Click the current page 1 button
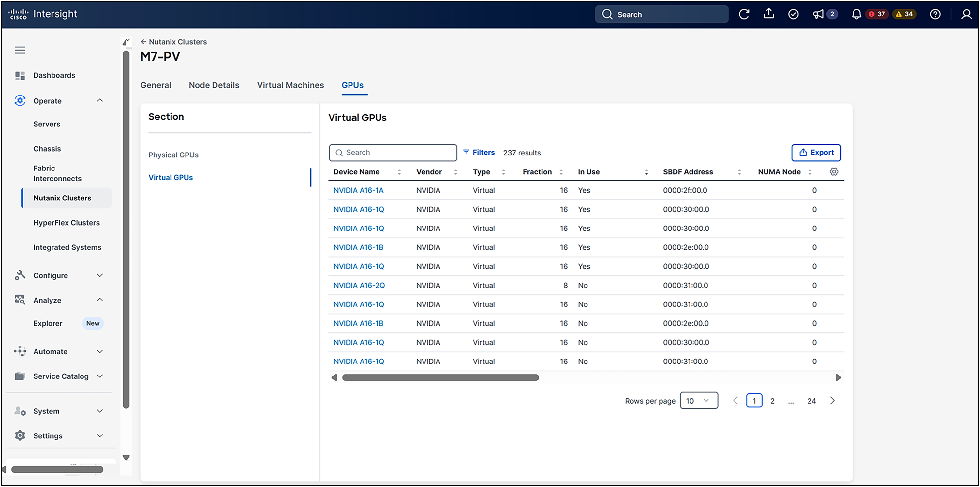 [754, 401]
